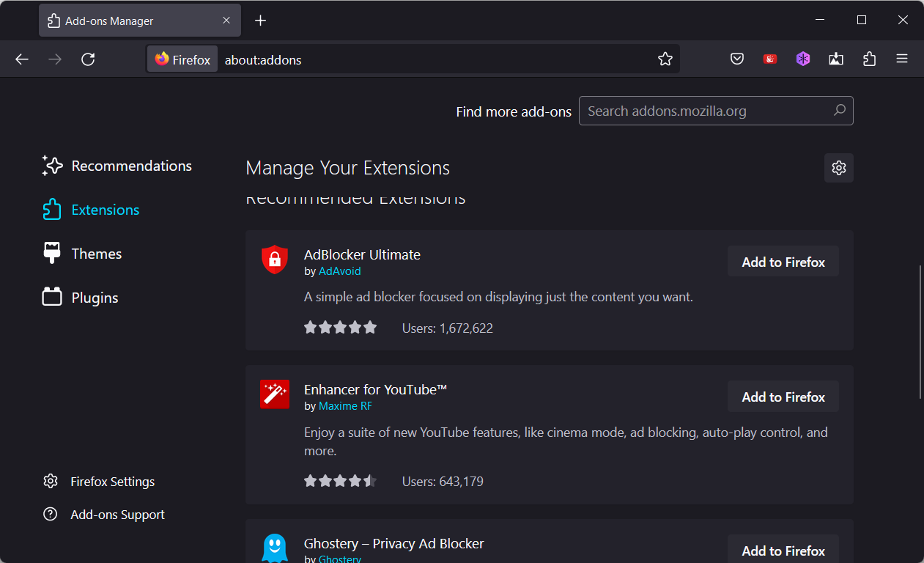The image size is (924, 563).
Task: Go back one page in Firefox
Action: point(22,59)
